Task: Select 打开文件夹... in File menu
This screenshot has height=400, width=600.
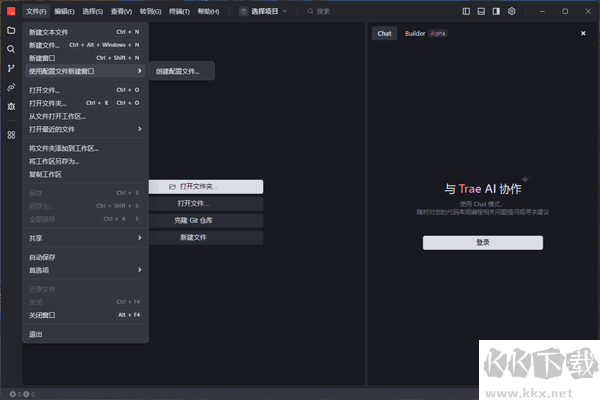Action: pyautogui.click(x=85, y=103)
